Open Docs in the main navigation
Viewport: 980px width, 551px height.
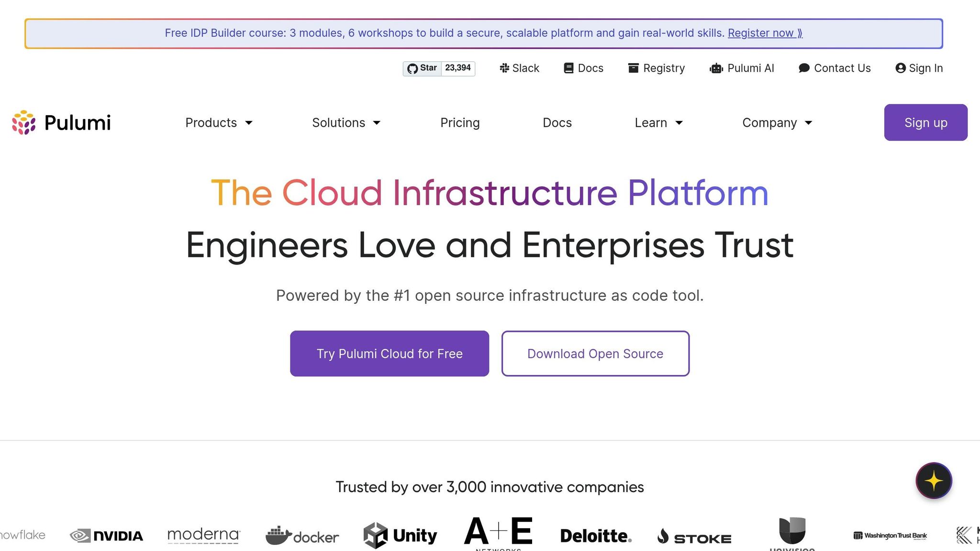[557, 123]
